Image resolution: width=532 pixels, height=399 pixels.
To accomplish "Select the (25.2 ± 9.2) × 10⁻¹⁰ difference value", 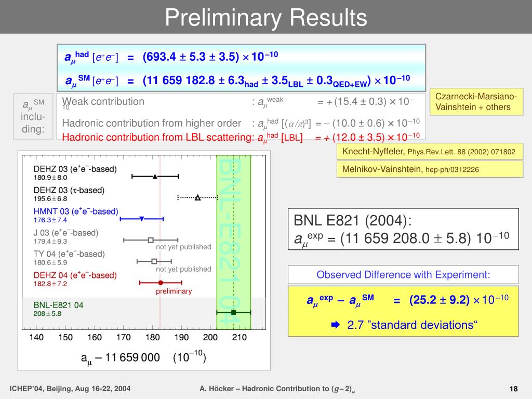I will [x=459, y=300].
